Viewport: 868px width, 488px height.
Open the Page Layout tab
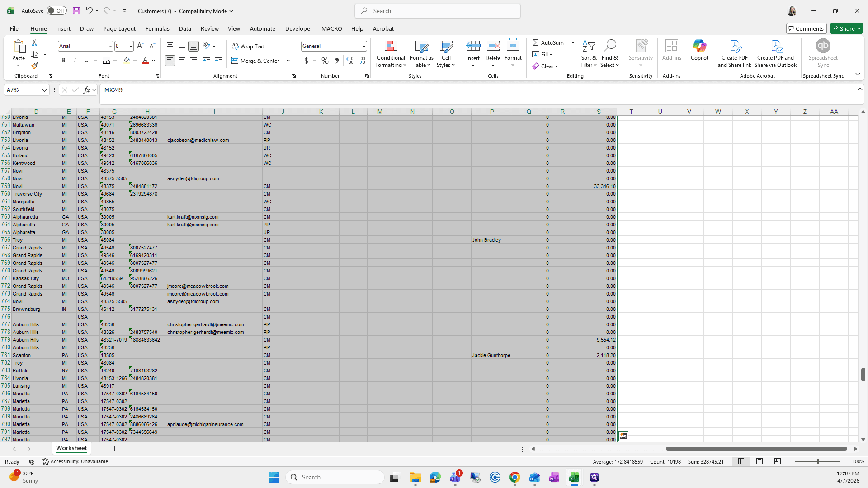[119, 28]
